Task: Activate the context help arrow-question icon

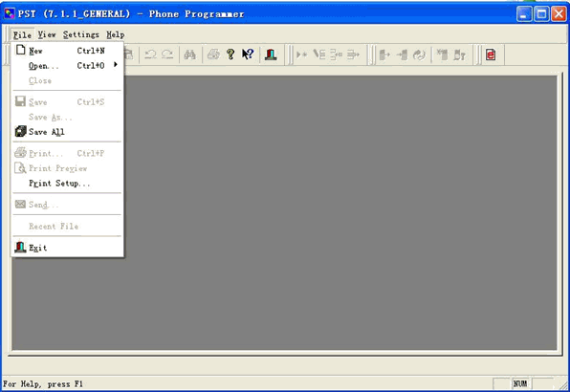Action: [x=248, y=54]
